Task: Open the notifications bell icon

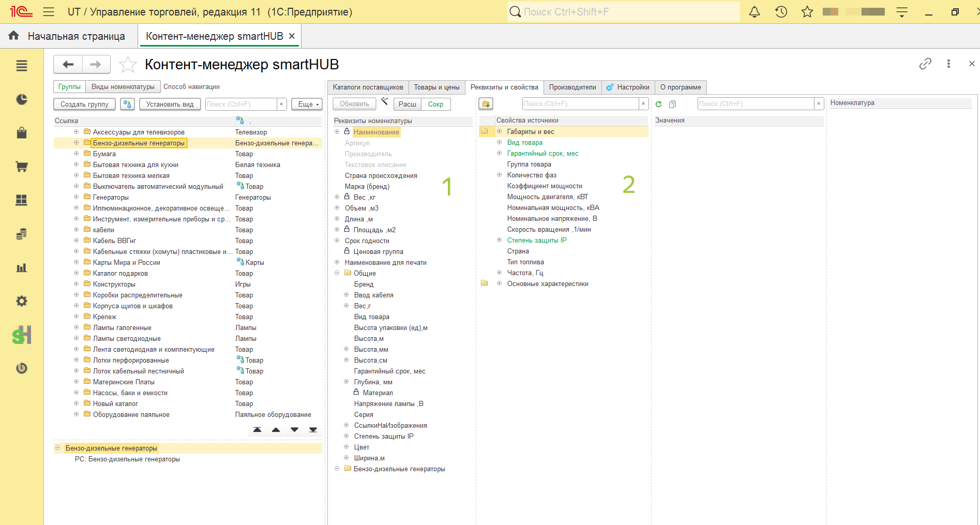Action: click(755, 12)
